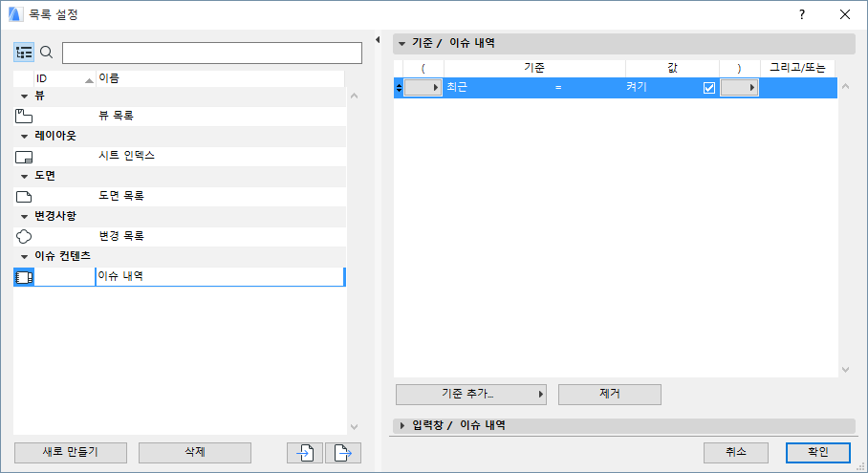Click scroll-down arrow of scheme list
The height and width of the screenshot is (473, 868).
click(x=355, y=427)
